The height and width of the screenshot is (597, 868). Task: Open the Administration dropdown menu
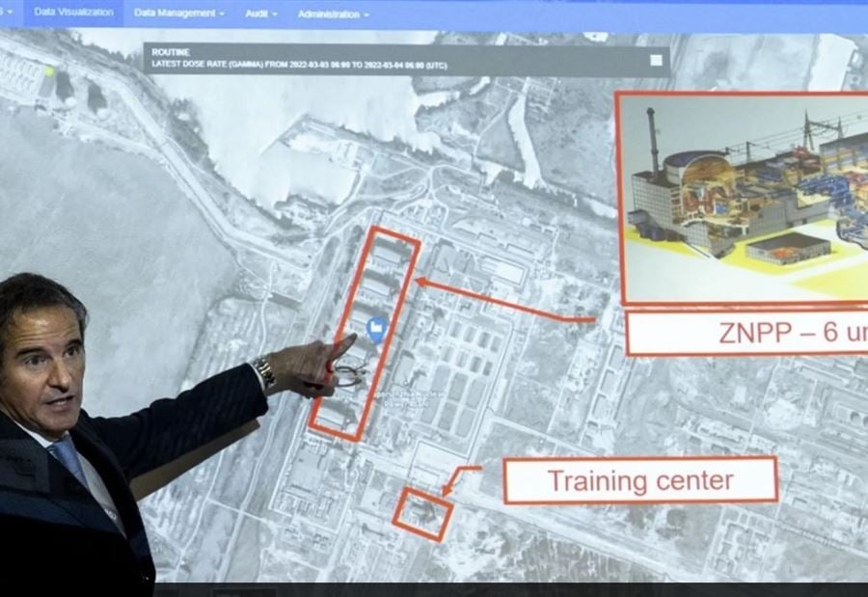point(333,14)
